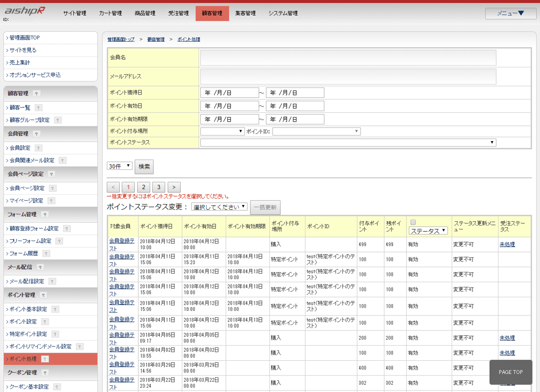540x392 pixels.
Task: Click help icon beside 顧客グループ設定
Action: pyautogui.click(x=58, y=120)
